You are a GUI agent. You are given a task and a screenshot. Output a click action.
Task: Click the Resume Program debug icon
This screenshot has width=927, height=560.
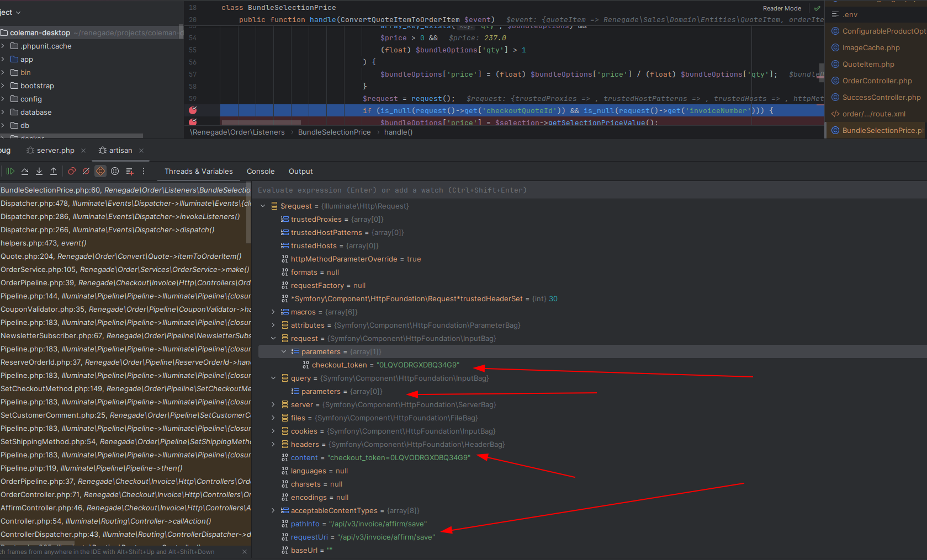pos(10,172)
